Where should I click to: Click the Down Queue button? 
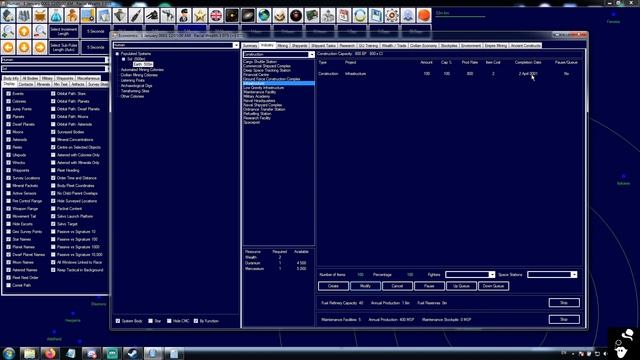click(493, 286)
